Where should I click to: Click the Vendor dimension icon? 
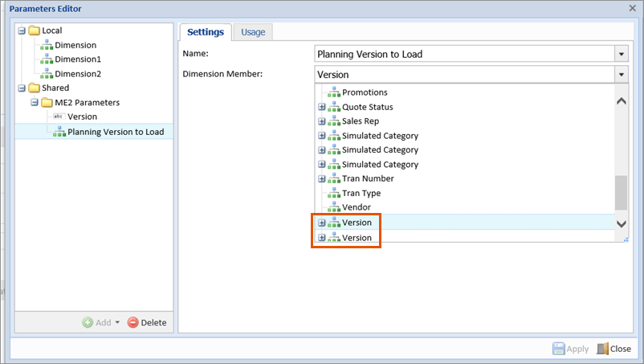(334, 207)
